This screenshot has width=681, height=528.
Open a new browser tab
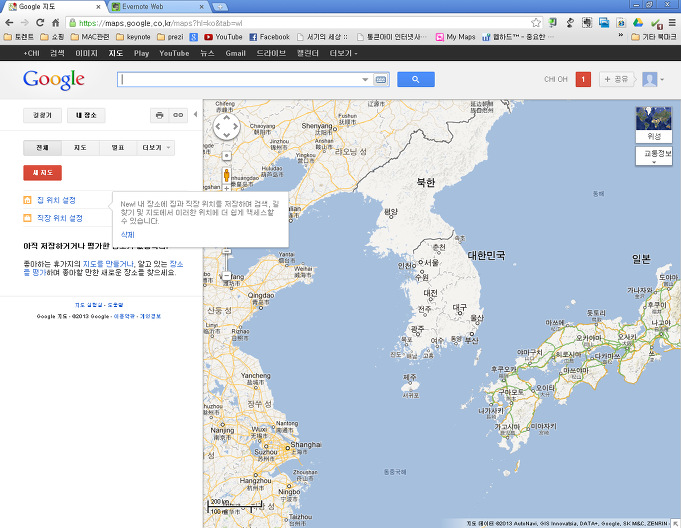click(220, 7)
